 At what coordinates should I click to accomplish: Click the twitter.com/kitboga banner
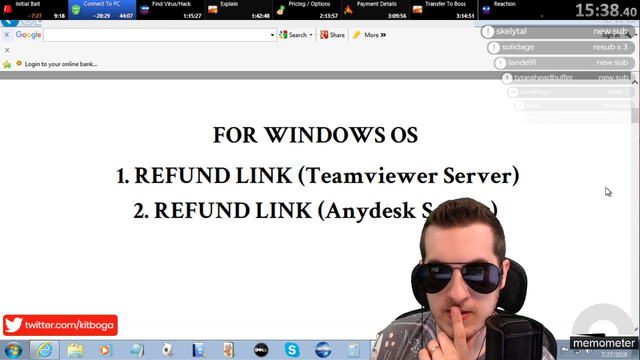[60, 325]
